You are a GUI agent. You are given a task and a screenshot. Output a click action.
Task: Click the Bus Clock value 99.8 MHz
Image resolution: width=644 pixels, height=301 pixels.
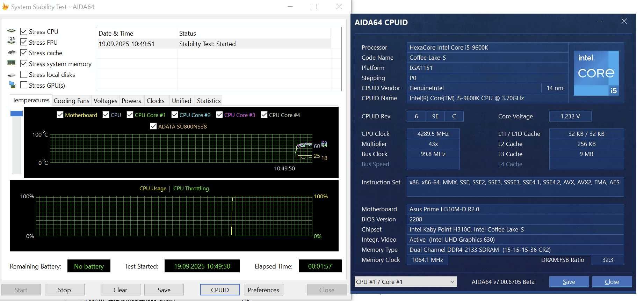(433, 154)
